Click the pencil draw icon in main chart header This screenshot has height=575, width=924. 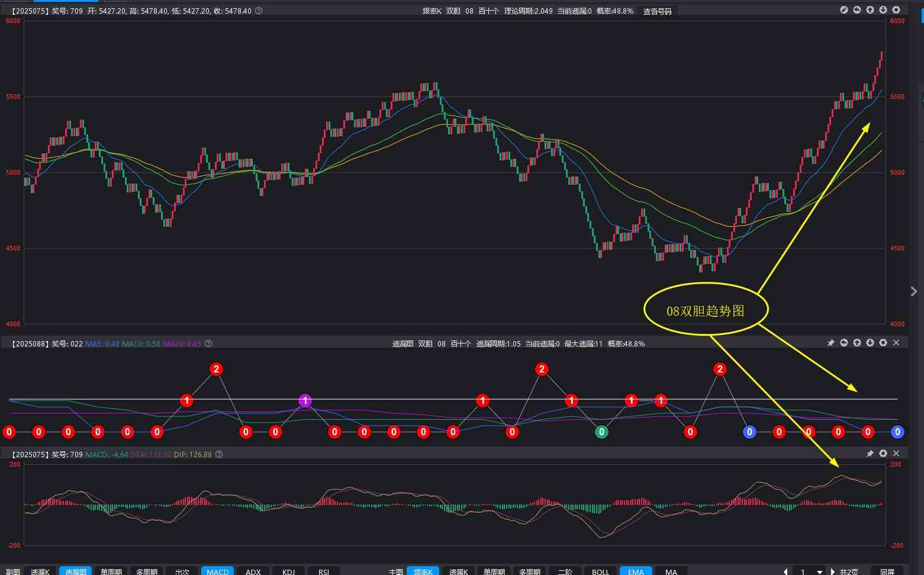tap(844, 10)
